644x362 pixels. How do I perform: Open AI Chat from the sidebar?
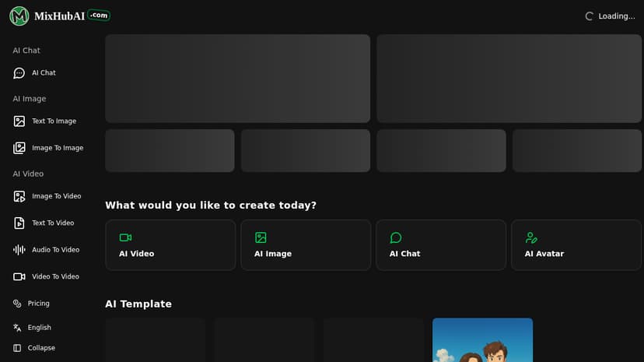pyautogui.click(x=44, y=72)
